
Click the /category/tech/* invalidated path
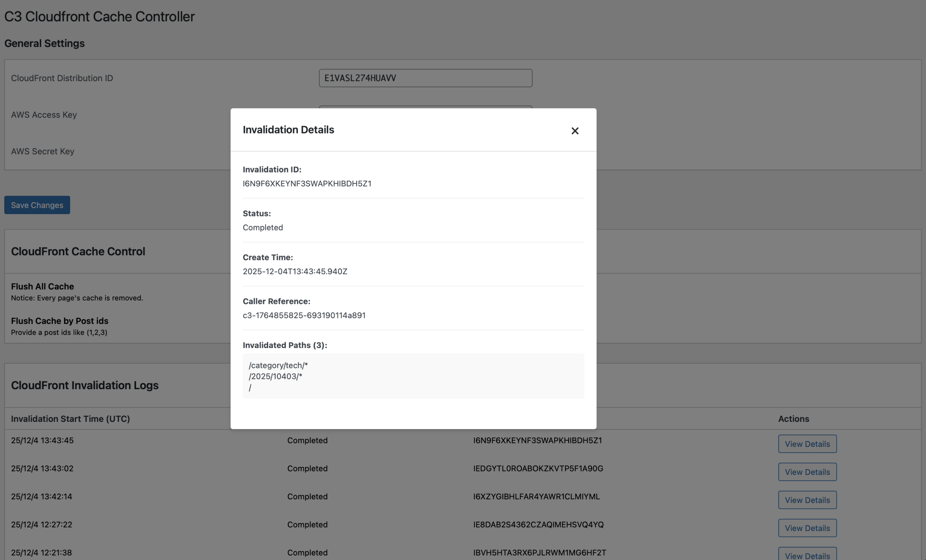click(278, 365)
